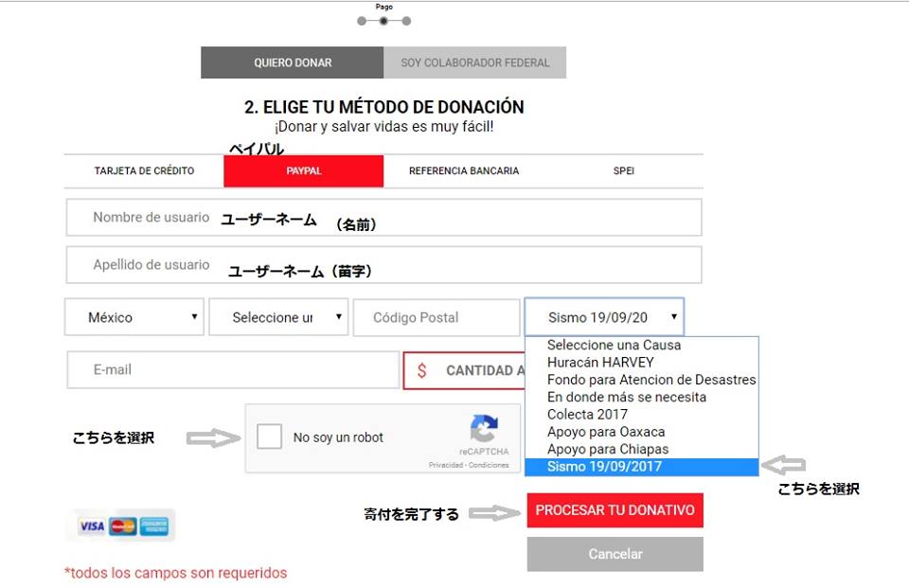Click the MasterCard logo
909x588 pixels.
coord(122,526)
